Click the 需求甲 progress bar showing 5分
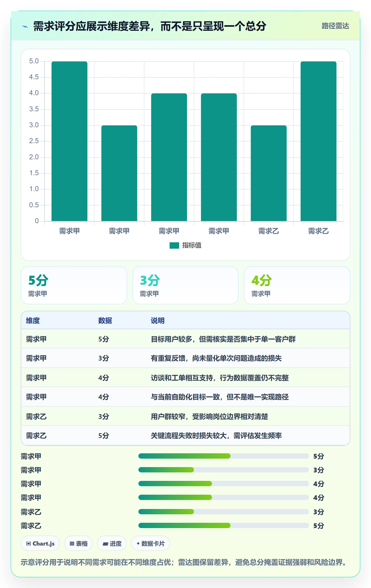This screenshot has height=588, width=371. 223,456
